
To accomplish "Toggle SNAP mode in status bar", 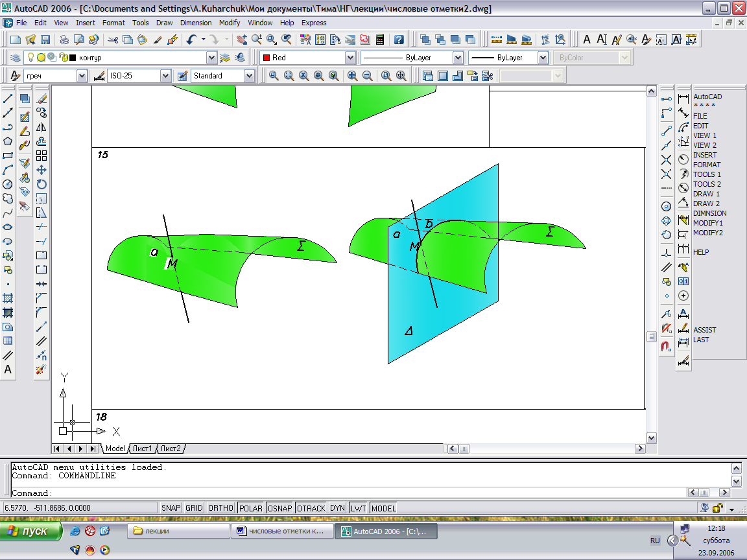I will [x=171, y=508].
